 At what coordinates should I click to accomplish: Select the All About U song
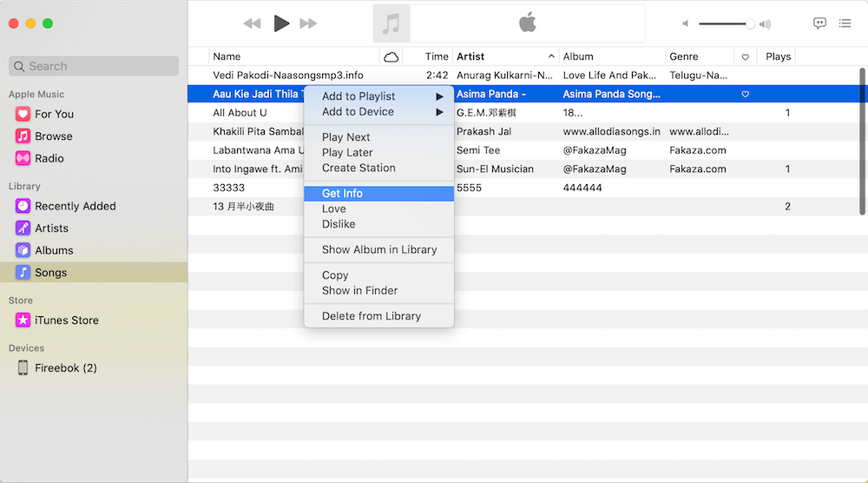coord(240,113)
